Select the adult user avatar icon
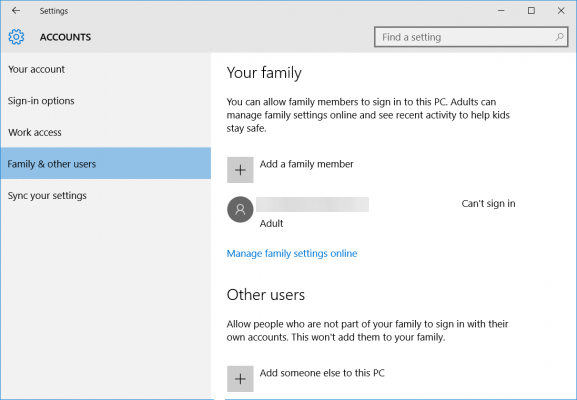The image size is (577, 400). tap(240, 210)
